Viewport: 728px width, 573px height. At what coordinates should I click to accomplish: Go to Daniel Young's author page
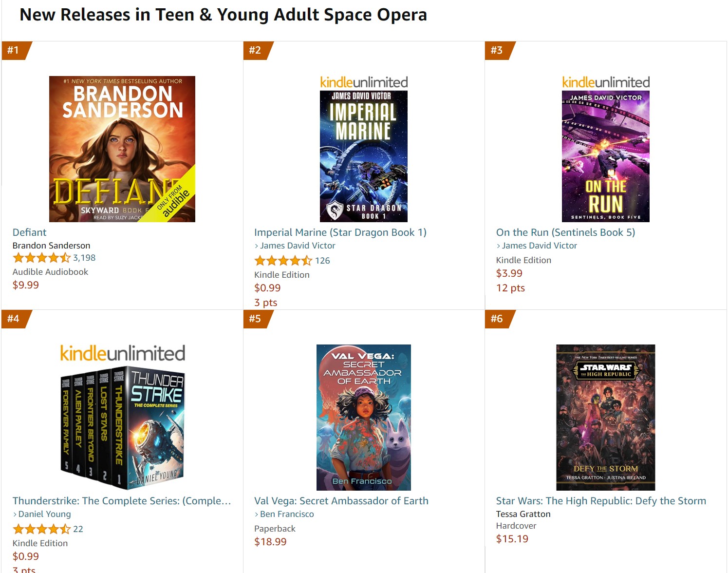coord(44,514)
